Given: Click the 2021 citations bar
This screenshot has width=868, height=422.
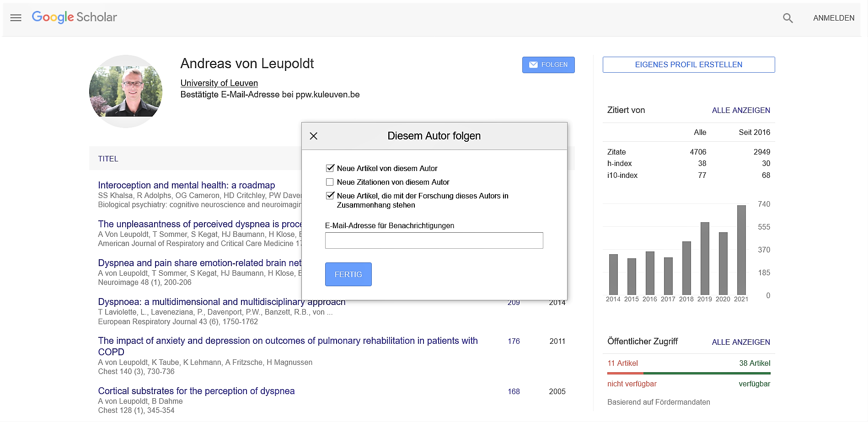Looking at the screenshot, I should point(741,250).
